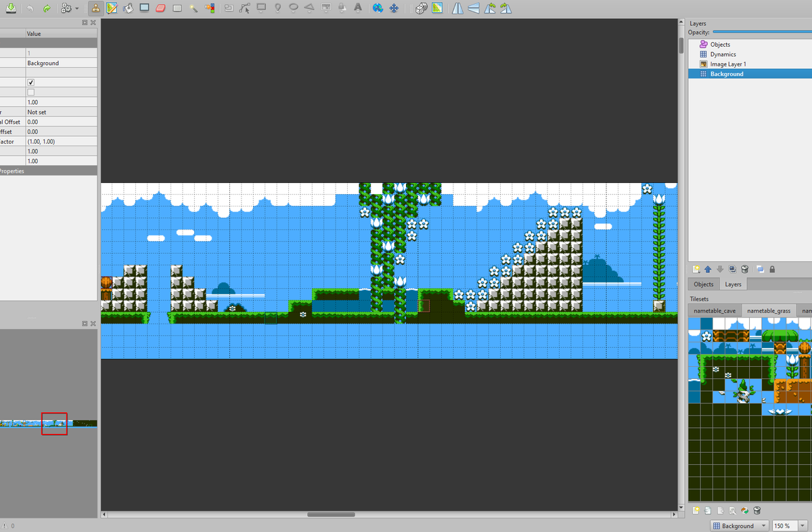Select the Objects layer
The height and width of the screenshot is (532, 812).
click(x=750, y=44)
